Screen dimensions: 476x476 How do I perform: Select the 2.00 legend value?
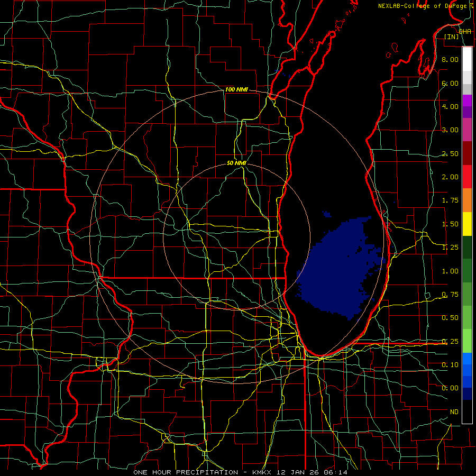pyautogui.click(x=450, y=177)
